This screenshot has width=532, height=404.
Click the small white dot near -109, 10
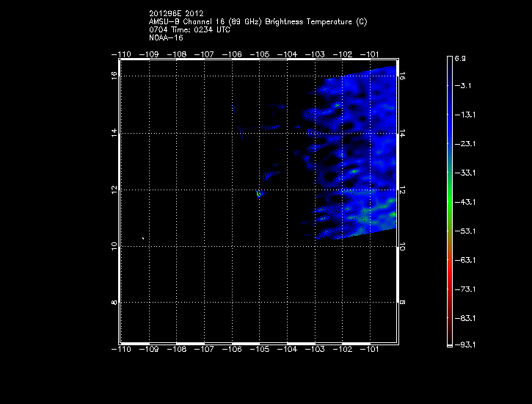pos(142,238)
